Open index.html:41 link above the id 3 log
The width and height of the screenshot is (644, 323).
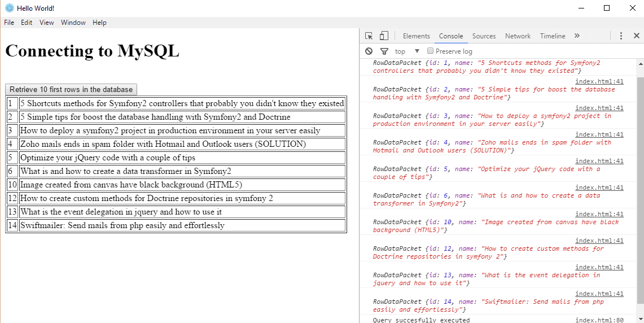tap(599, 108)
